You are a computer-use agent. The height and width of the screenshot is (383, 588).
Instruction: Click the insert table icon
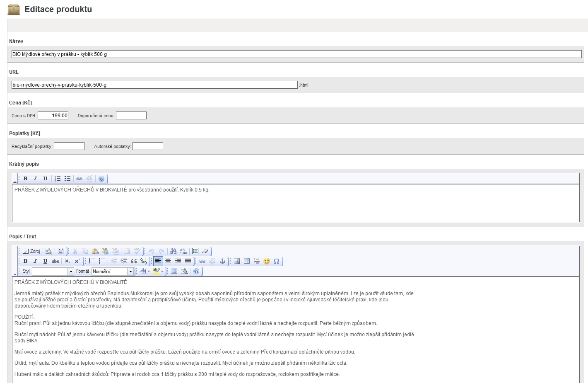pyautogui.click(x=247, y=261)
